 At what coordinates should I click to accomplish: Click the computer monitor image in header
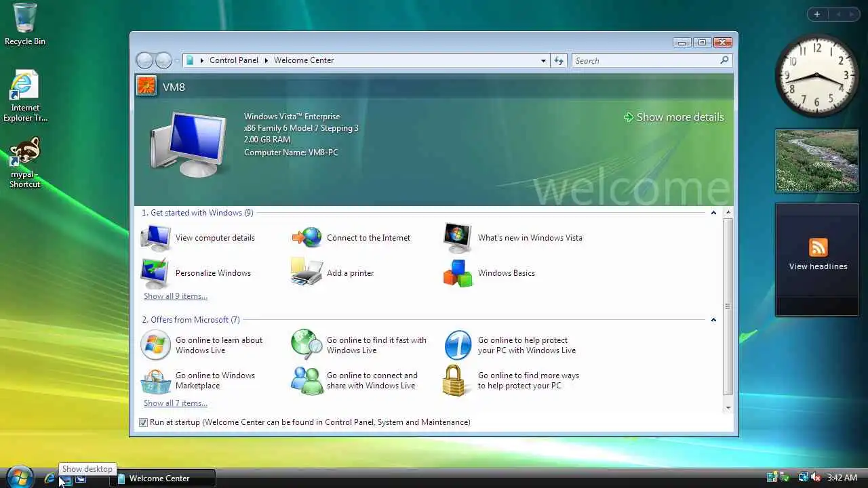tap(188, 144)
